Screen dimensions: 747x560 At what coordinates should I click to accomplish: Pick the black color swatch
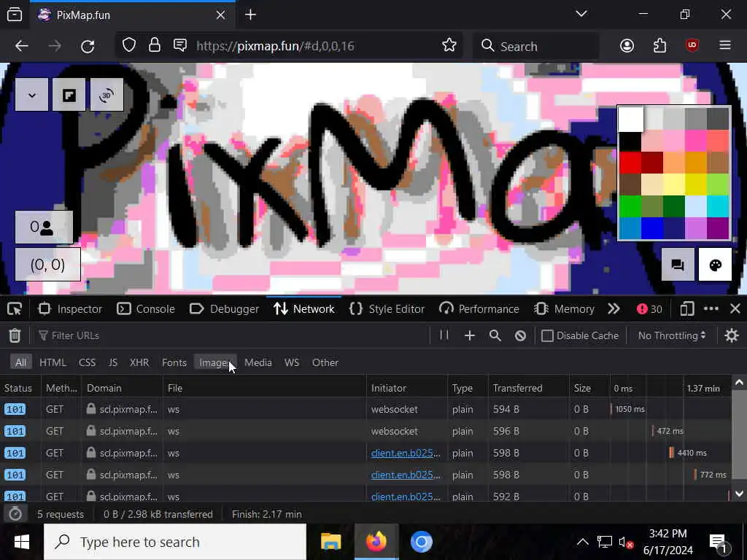tap(630, 141)
